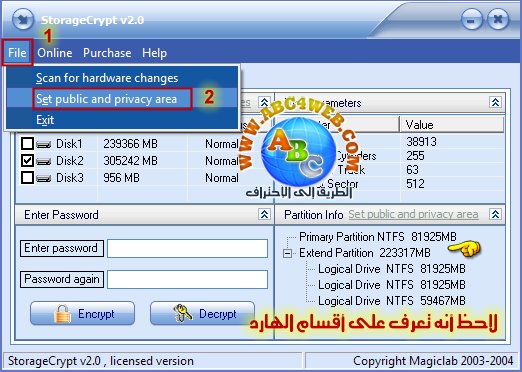Click the Decrypt button
This screenshot has width=522, height=372.
click(x=202, y=313)
